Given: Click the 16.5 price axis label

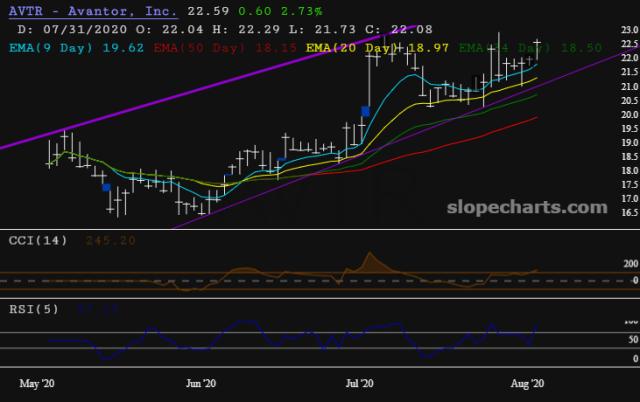Looking at the screenshot, I should click(626, 213).
